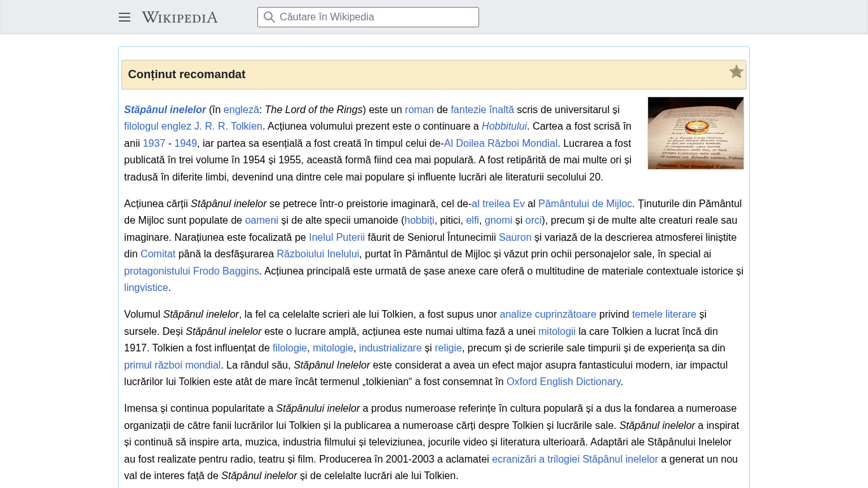Follow the primul război mondial link
Screen dimensions: 868x488
pos(172,365)
